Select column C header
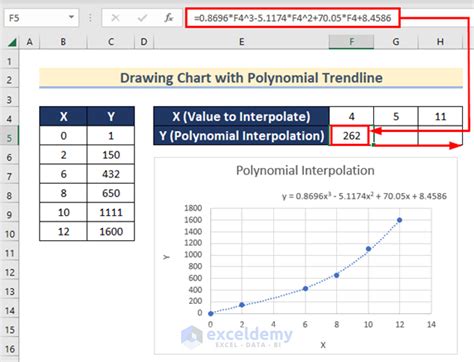474x362 pixels. pyautogui.click(x=111, y=42)
